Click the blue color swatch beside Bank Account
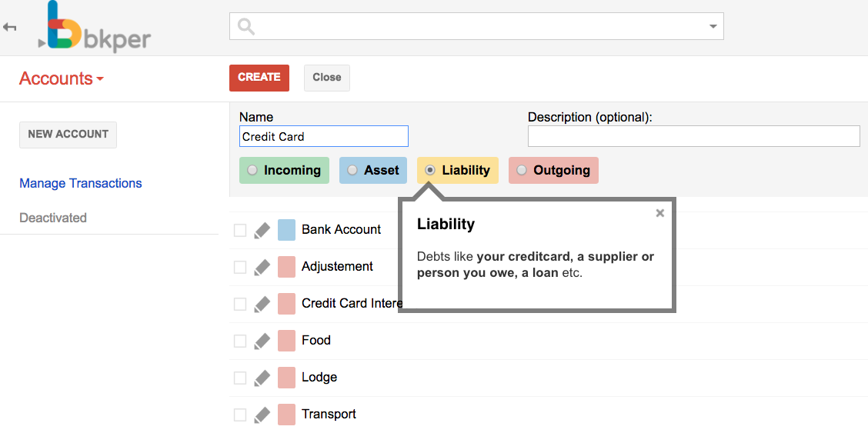 tap(285, 229)
